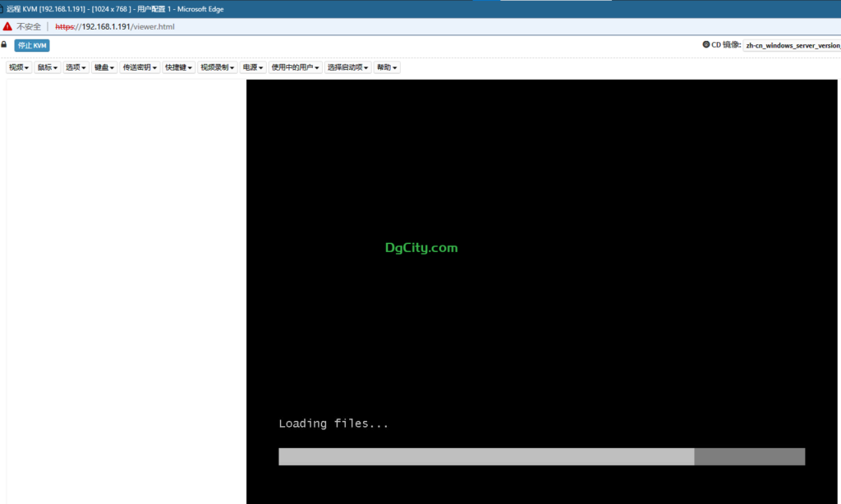Expand the 选择启动项 dropdown
Screen dimensions: 841x504
point(349,67)
